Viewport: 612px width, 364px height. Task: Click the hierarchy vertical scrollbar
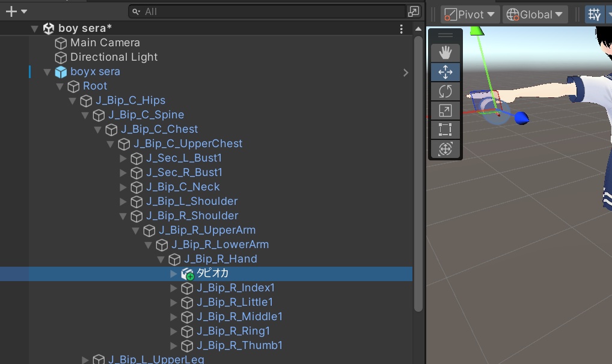[418, 174]
